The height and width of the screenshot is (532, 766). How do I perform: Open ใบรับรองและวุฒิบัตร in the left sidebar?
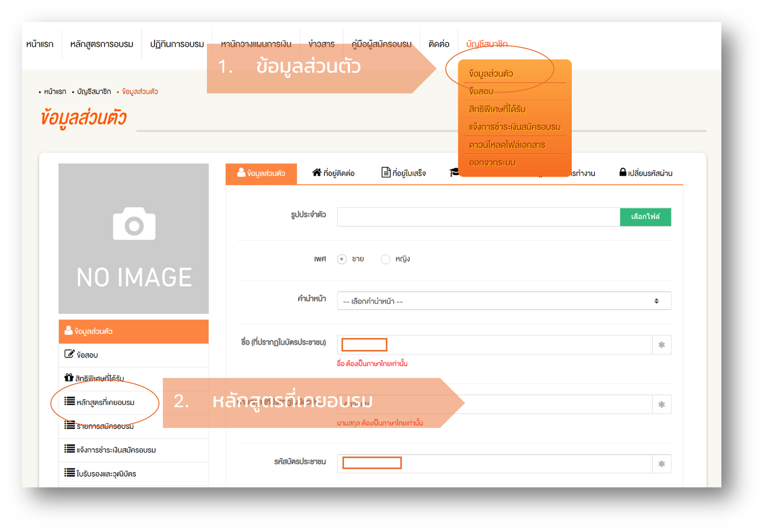(x=134, y=474)
